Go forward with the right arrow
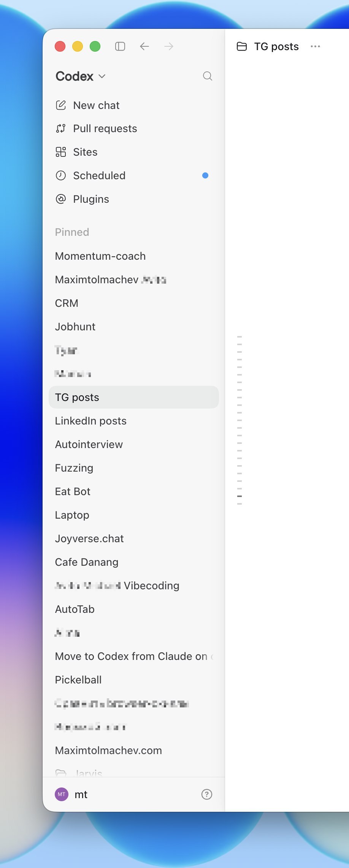This screenshot has width=349, height=868. pos(169,46)
